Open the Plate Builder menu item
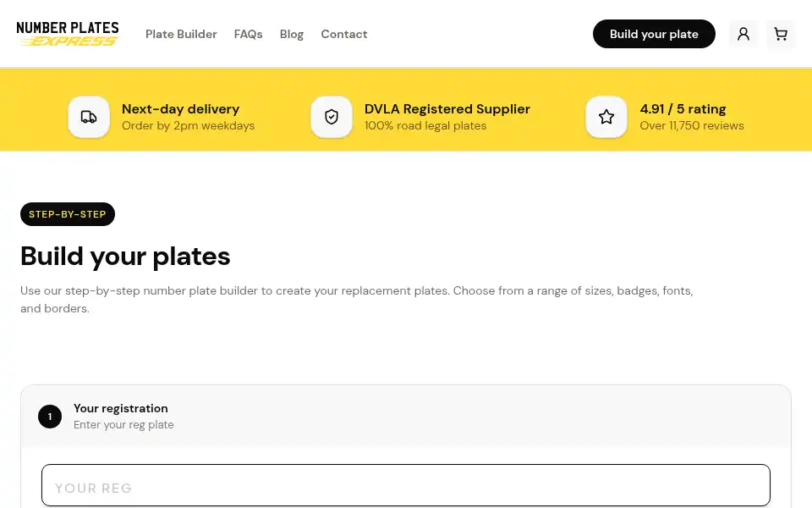This screenshot has height=508, width=812. 181,34
